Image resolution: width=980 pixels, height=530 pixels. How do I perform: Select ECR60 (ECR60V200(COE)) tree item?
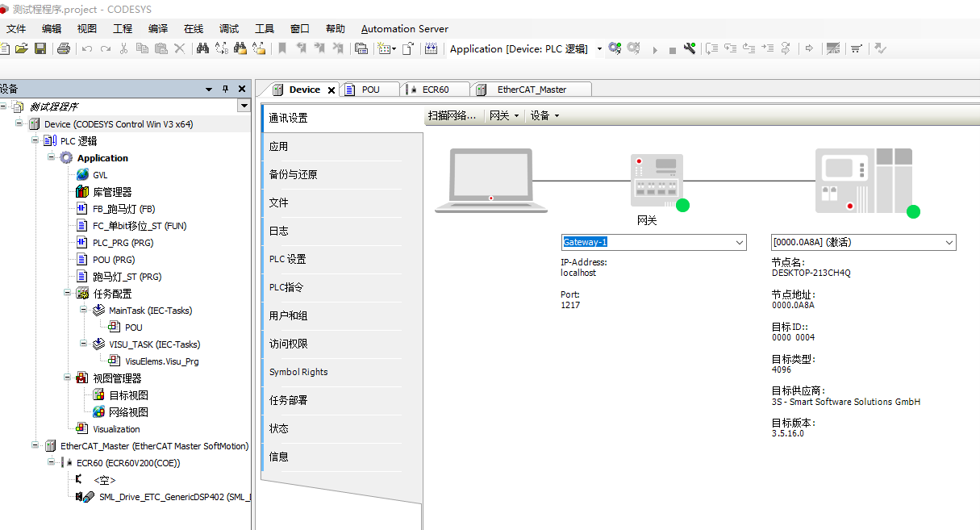coord(128,463)
